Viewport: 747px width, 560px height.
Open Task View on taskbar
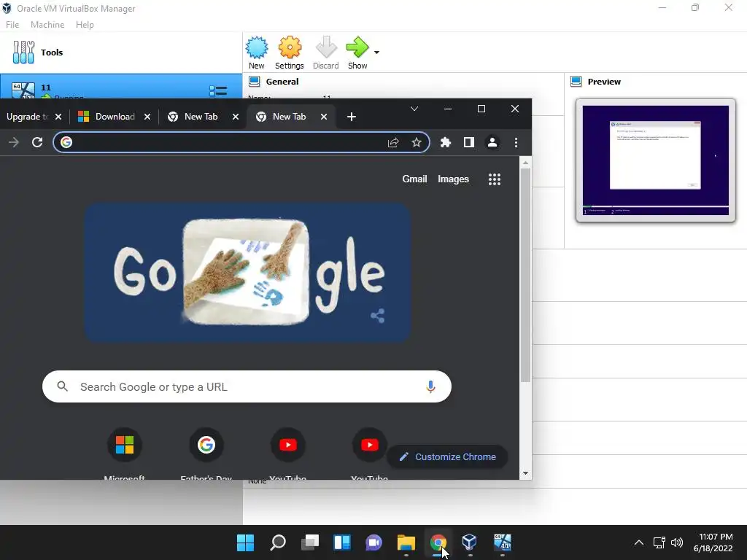(x=309, y=542)
